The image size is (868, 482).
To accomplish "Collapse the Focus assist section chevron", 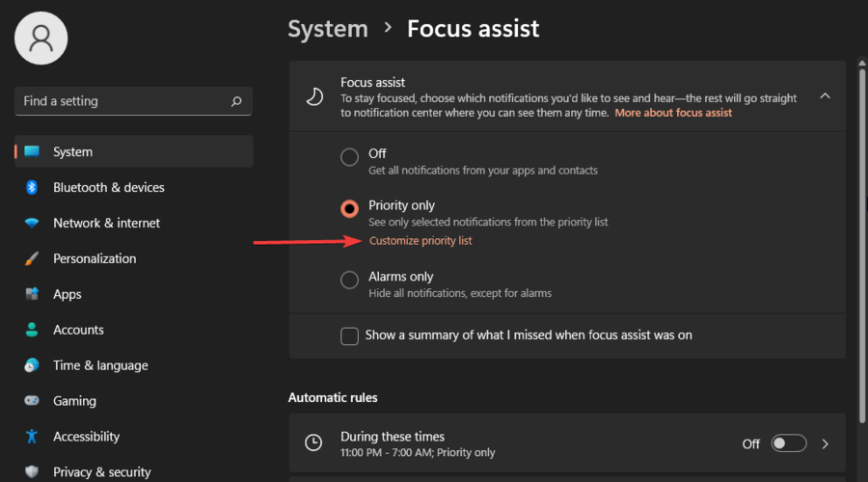I will tap(826, 95).
